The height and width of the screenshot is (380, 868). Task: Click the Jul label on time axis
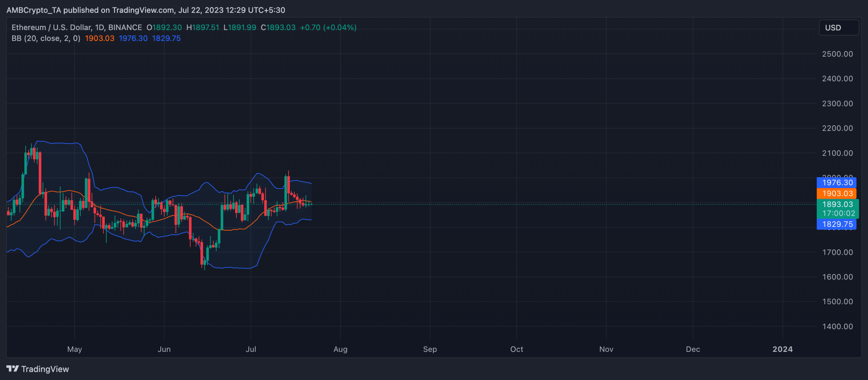251,349
